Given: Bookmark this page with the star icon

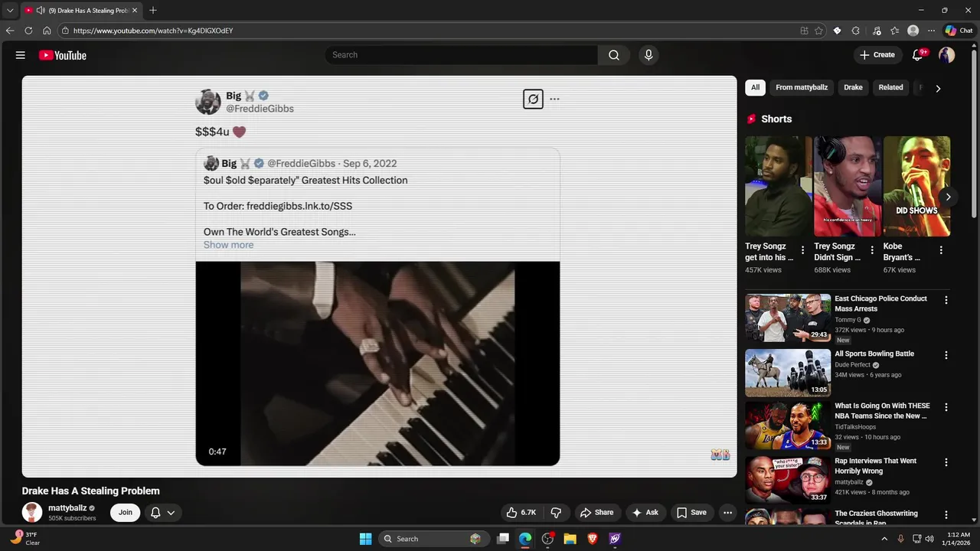Looking at the screenshot, I should 818,31.
